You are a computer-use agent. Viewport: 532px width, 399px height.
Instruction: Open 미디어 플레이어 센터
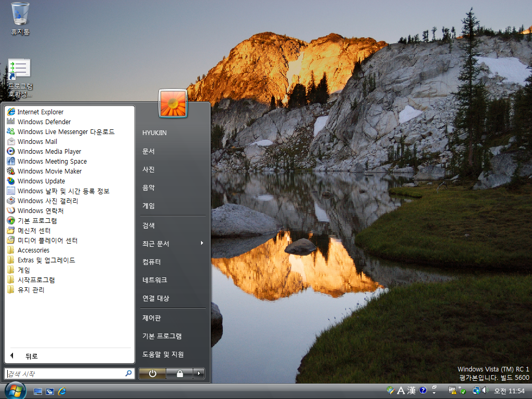(x=70, y=240)
